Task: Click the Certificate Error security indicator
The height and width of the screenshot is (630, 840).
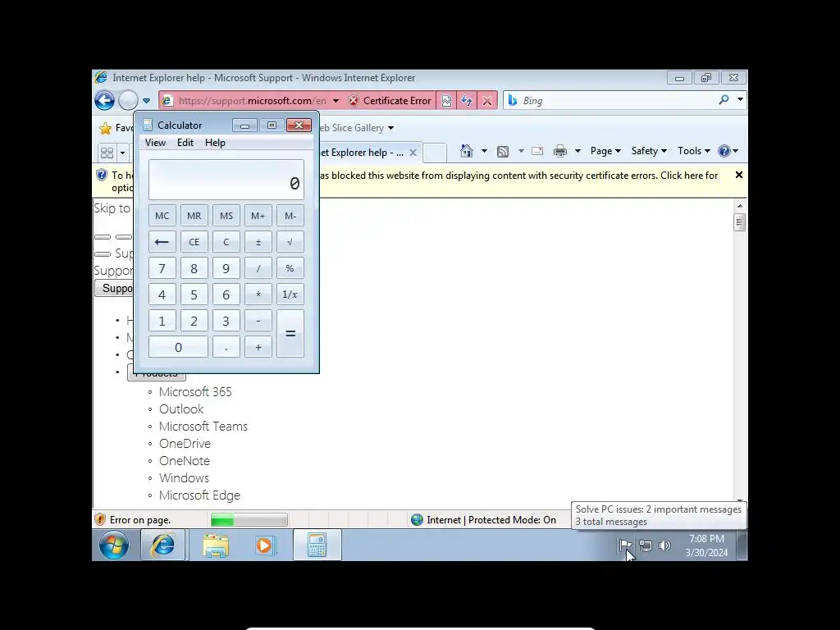Action: pyautogui.click(x=390, y=101)
